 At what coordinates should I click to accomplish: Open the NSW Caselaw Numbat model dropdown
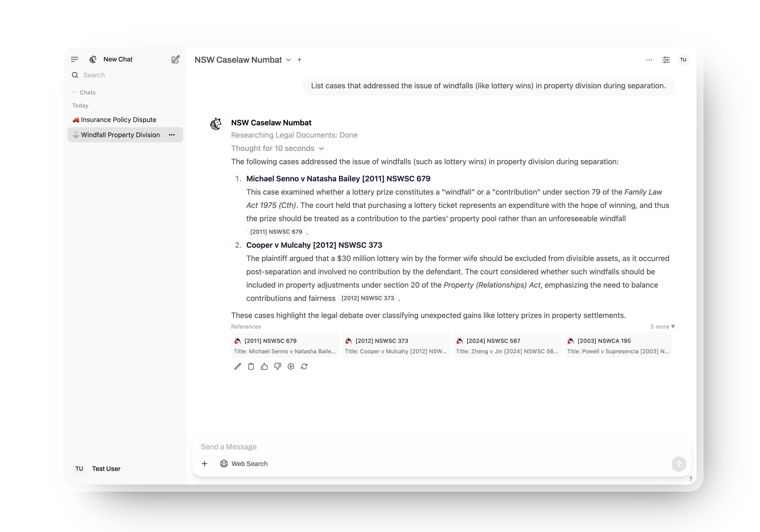pyautogui.click(x=243, y=60)
